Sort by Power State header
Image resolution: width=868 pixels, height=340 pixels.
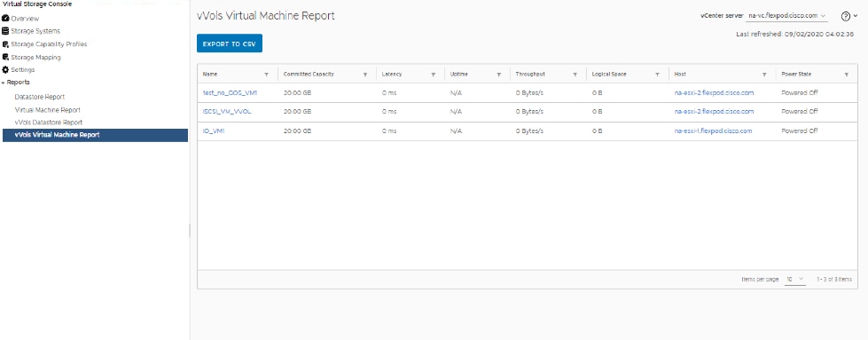tap(797, 74)
